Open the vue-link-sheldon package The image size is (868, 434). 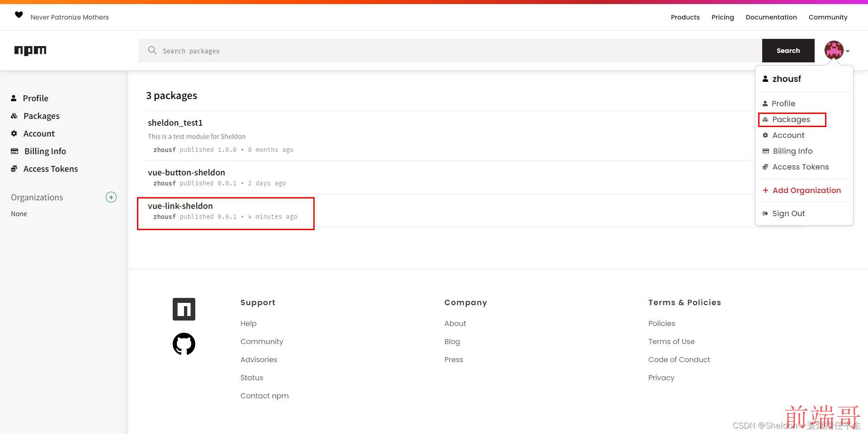(x=180, y=206)
